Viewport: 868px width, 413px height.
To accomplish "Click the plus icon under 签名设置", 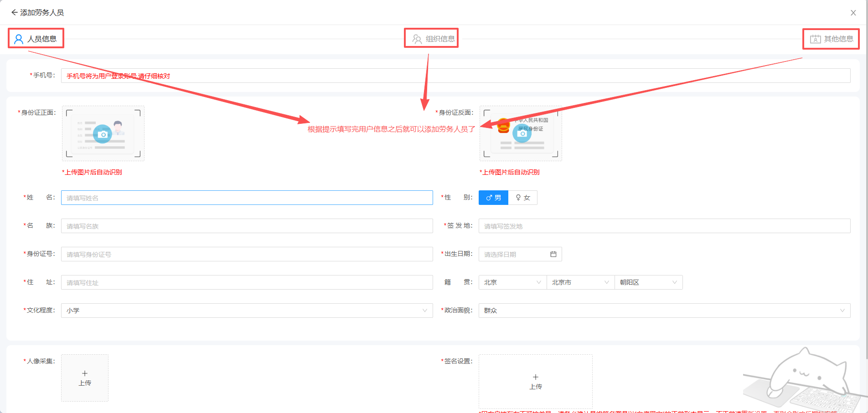I will (535, 377).
